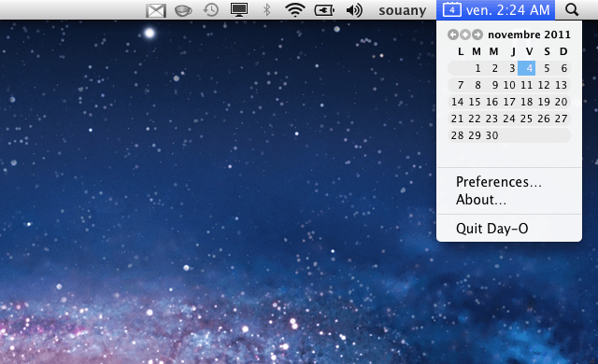Click date 25 in the calendar
Screen dimensions: 598x364
[526, 119]
